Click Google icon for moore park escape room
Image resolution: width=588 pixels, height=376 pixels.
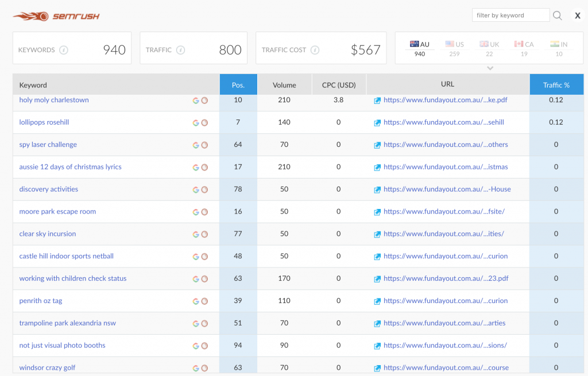tap(196, 212)
